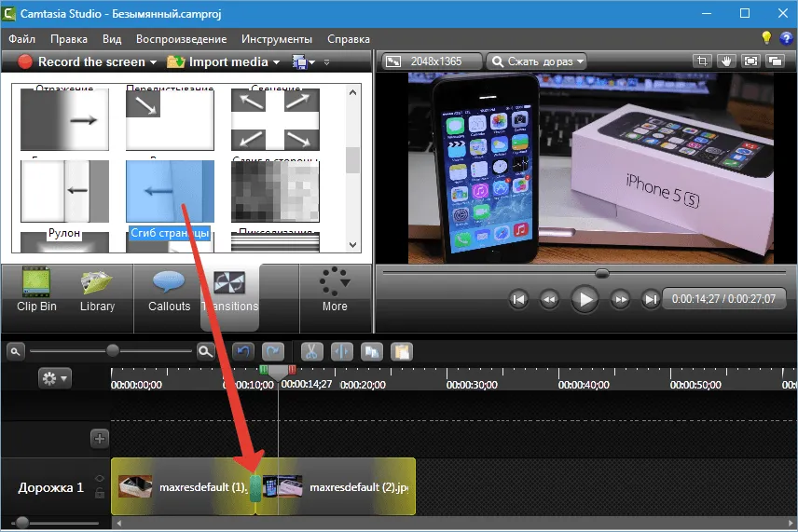798x532 pixels.
Task: Jump to next clip in preview
Action: (x=651, y=300)
